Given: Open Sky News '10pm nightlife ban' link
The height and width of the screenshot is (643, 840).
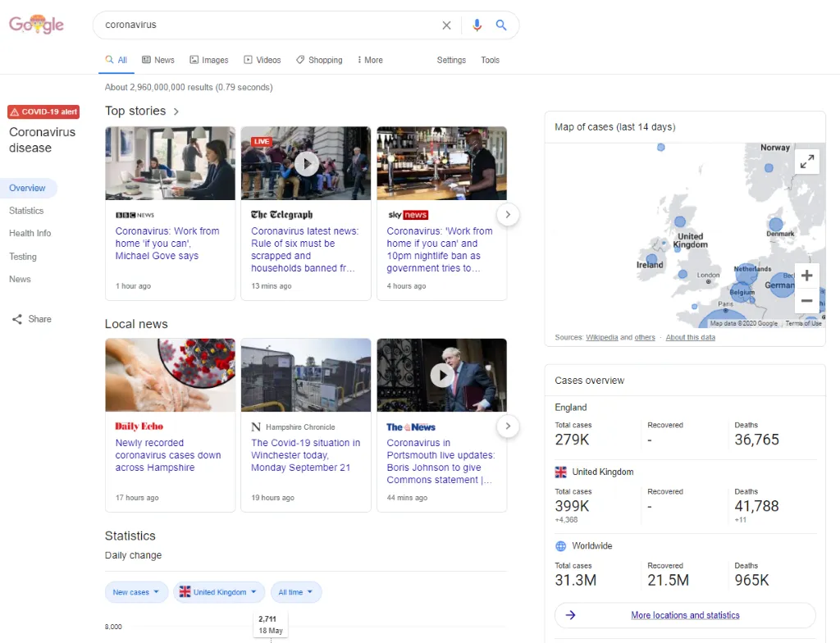Looking at the screenshot, I should point(440,249).
